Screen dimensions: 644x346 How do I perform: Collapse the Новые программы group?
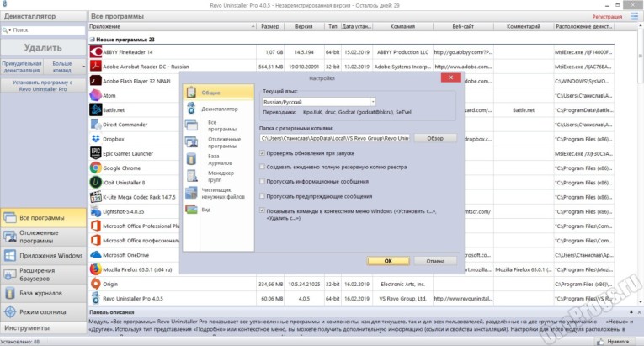click(93, 40)
